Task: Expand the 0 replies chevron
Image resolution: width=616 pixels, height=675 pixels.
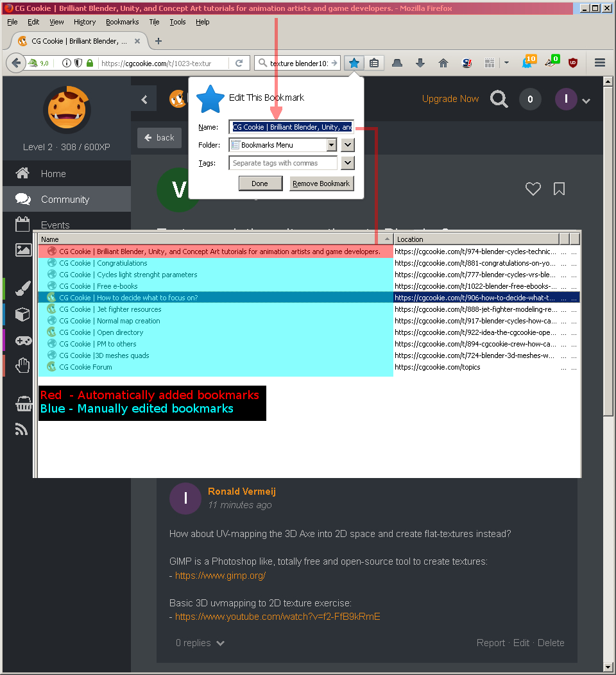Action: click(220, 643)
